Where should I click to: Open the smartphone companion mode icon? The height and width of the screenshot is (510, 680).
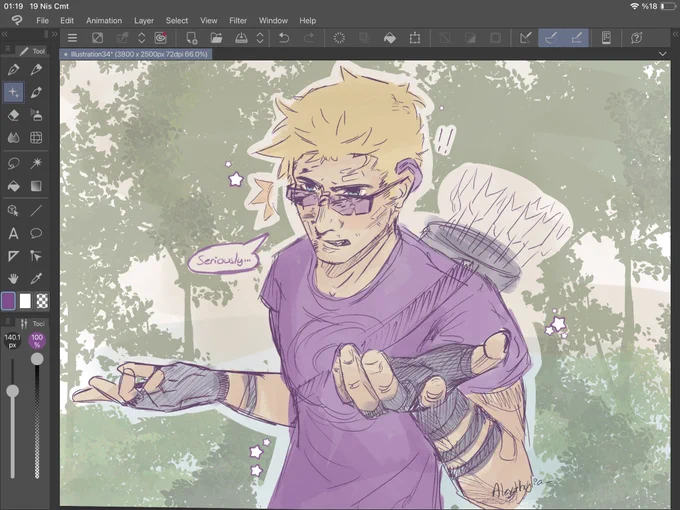point(606,38)
